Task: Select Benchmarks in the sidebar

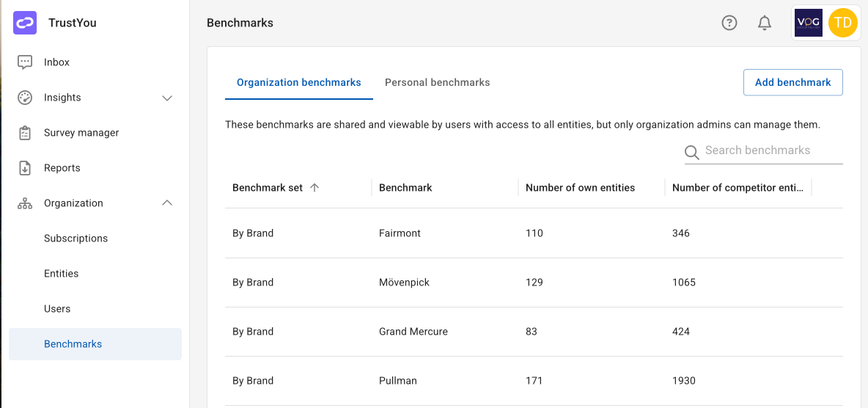Action: (x=95, y=344)
